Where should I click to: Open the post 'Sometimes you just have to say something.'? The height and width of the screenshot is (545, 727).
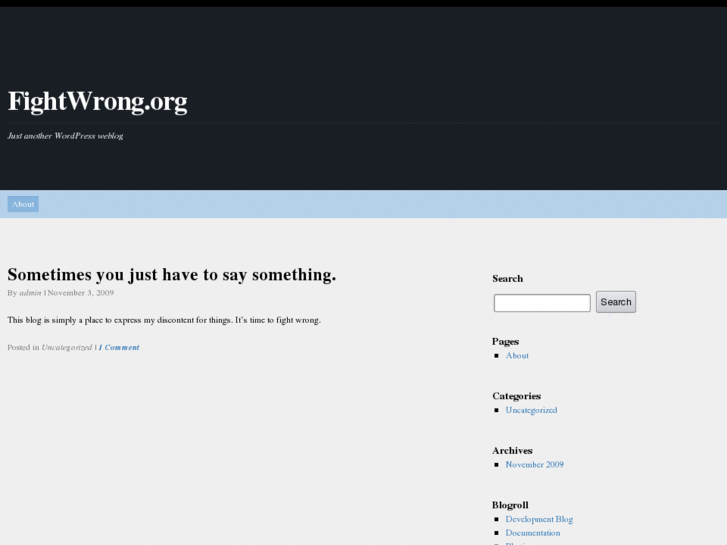click(x=172, y=275)
